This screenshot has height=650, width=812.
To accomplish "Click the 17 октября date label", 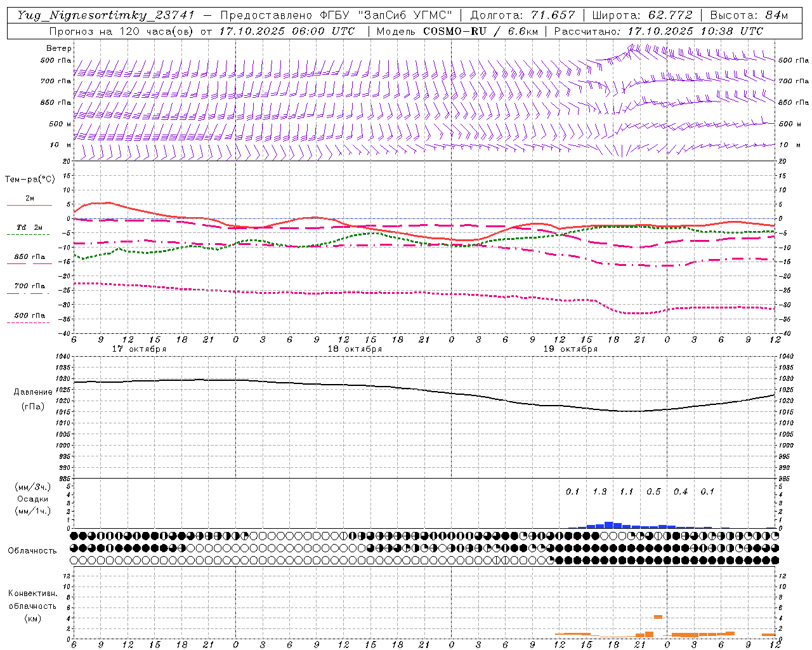I will coord(139,349).
